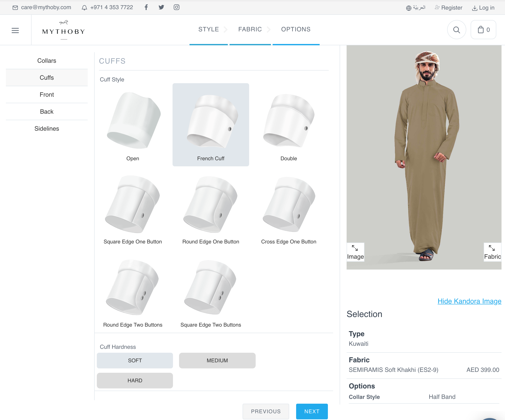Image resolution: width=505 pixels, height=420 pixels.
Task: Open the Facebook page icon
Action: click(x=146, y=7)
